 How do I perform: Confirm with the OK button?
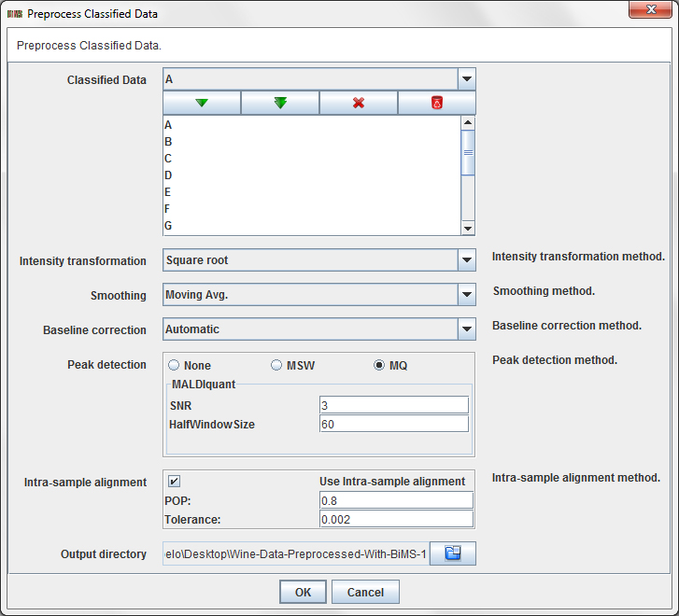point(303,592)
